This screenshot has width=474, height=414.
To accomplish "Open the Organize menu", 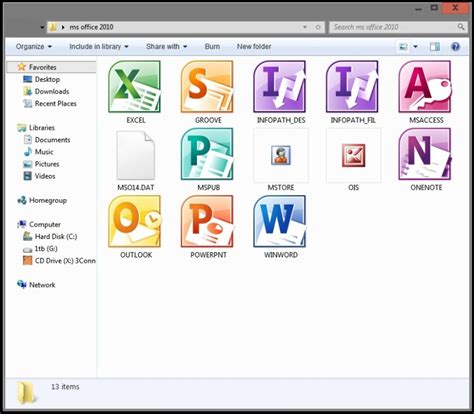I will pos(34,47).
